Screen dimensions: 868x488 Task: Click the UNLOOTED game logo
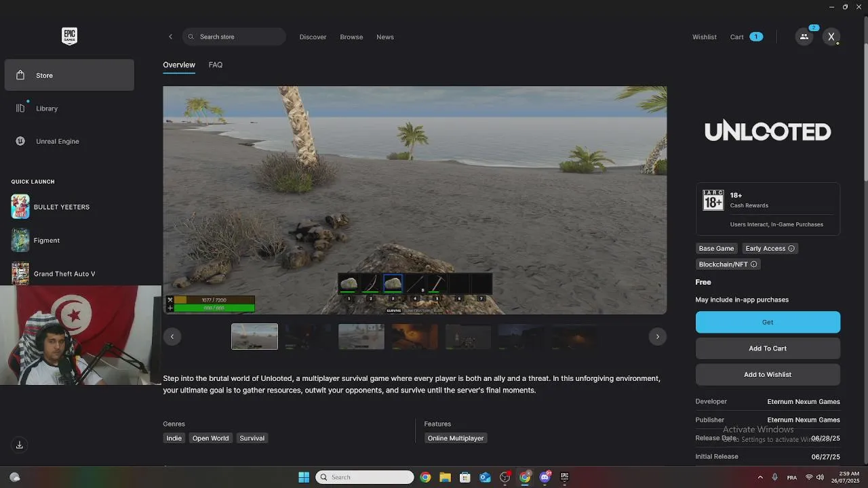pyautogui.click(x=768, y=130)
